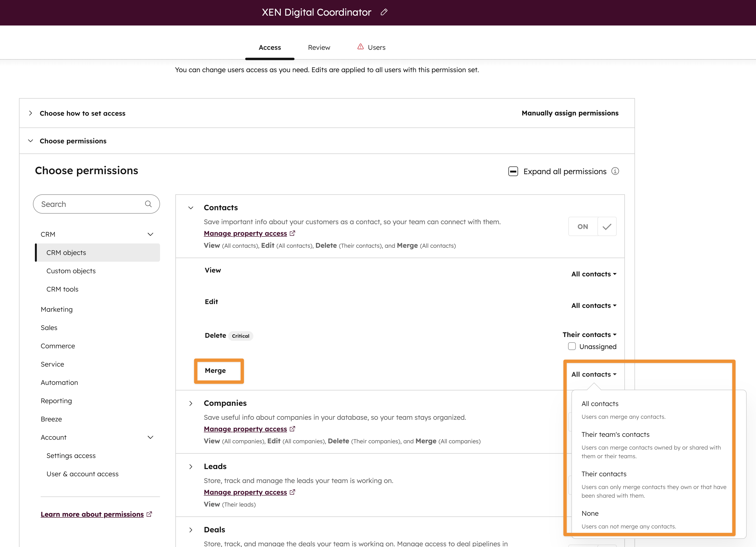Toggle the Contacts ON switch
The image size is (756, 547).
click(x=583, y=227)
